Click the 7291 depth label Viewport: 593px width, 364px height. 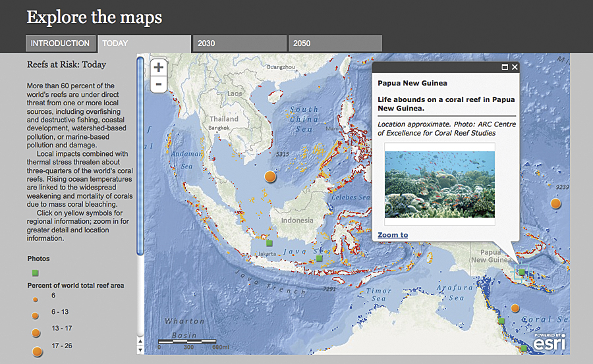(x=329, y=289)
